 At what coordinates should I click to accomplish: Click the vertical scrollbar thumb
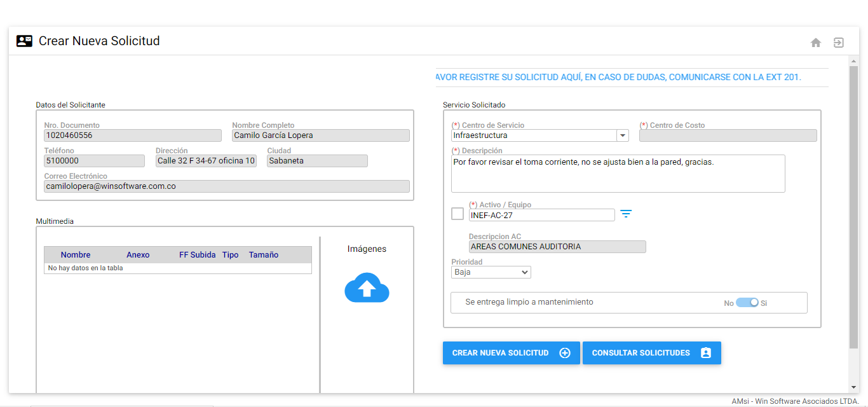(x=853, y=207)
